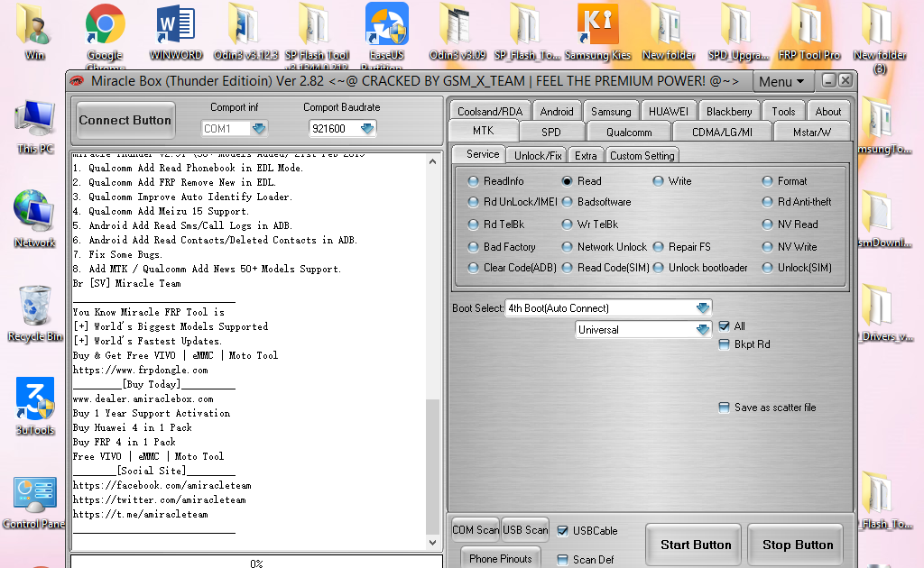Click the log scroll up arrow
The width and height of the screenshot is (924, 568).
tap(432, 161)
